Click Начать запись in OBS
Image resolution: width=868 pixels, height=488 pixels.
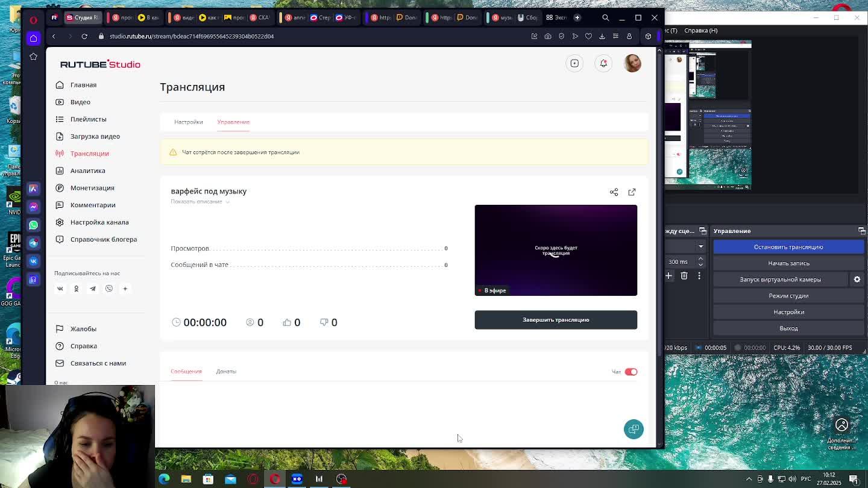[788, 263]
